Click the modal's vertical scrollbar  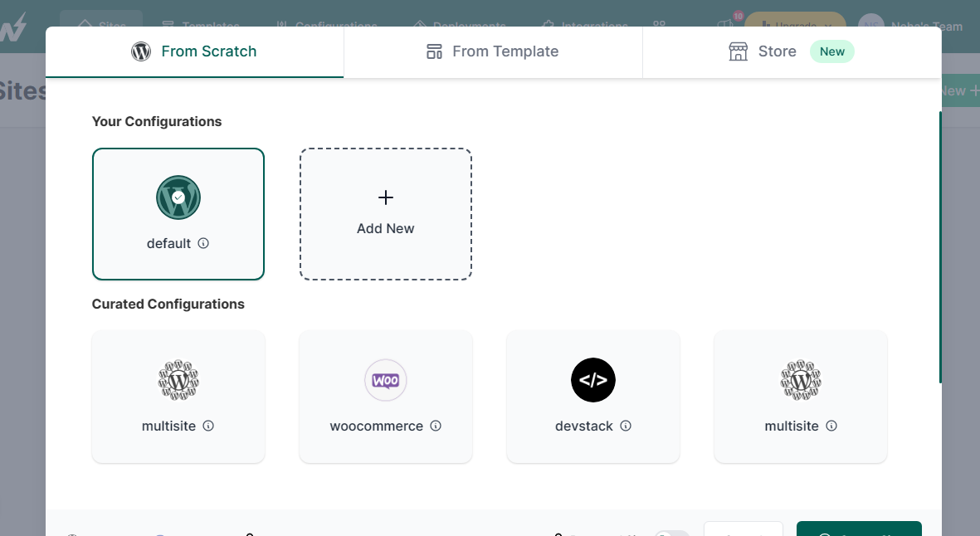tap(939, 247)
